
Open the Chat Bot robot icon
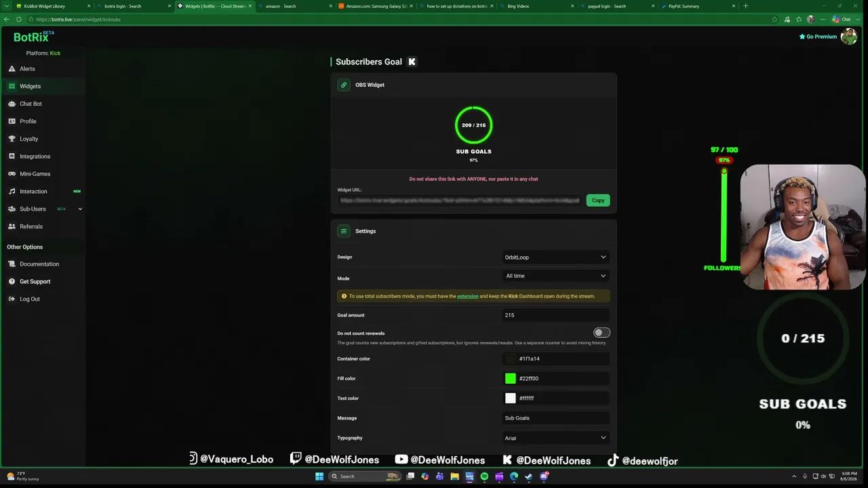(12, 104)
